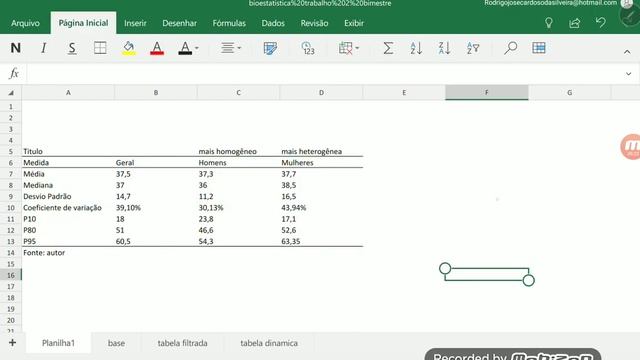This screenshot has width=640, height=360.
Task: Add a new sheet with plus button
Action: pyautogui.click(x=12, y=342)
